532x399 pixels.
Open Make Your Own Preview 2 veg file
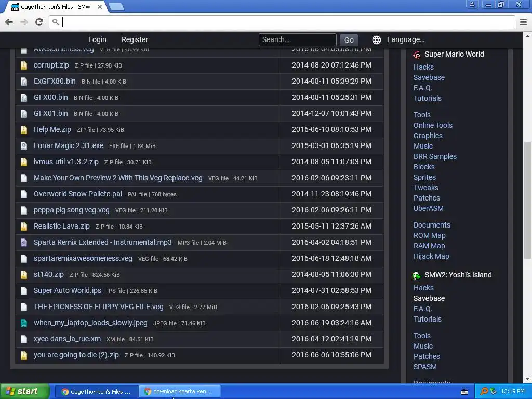[x=118, y=178]
